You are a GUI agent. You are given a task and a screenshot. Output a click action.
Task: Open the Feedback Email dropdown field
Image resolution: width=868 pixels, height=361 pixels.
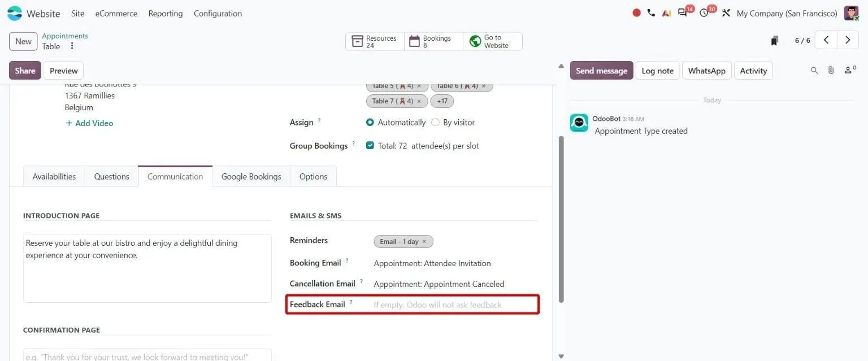pos(455,305)
